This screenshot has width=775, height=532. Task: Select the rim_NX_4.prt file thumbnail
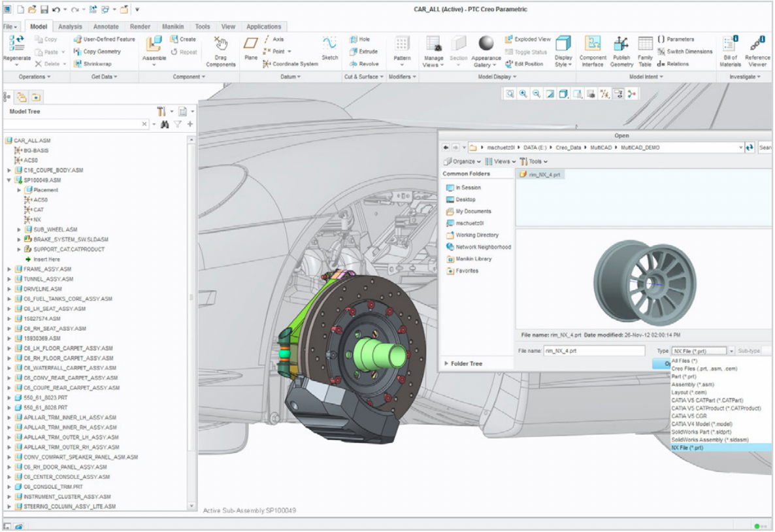541,175
